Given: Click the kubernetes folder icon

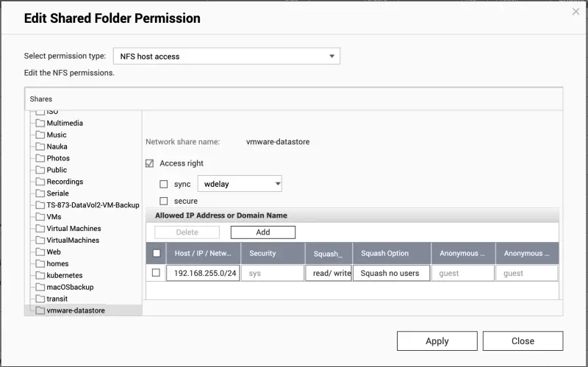Looking at the screenshot, I should [x=40, y=275].
